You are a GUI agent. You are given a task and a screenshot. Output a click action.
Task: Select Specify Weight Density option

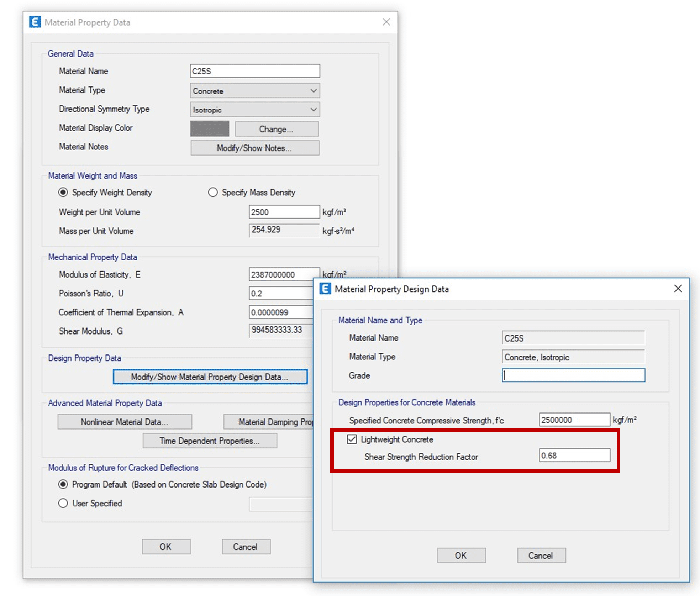point(63,193)
